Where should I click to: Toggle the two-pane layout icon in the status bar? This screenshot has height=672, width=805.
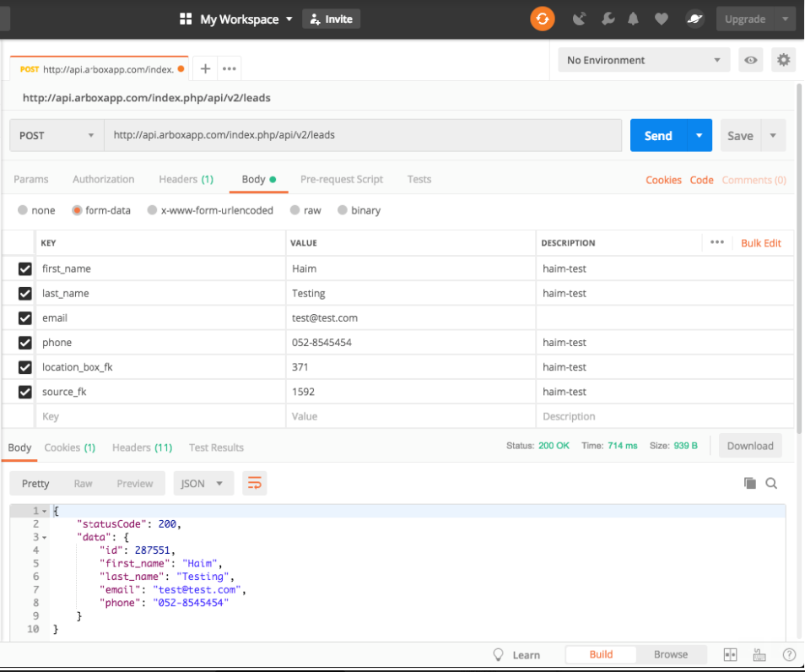coord(729,654)
